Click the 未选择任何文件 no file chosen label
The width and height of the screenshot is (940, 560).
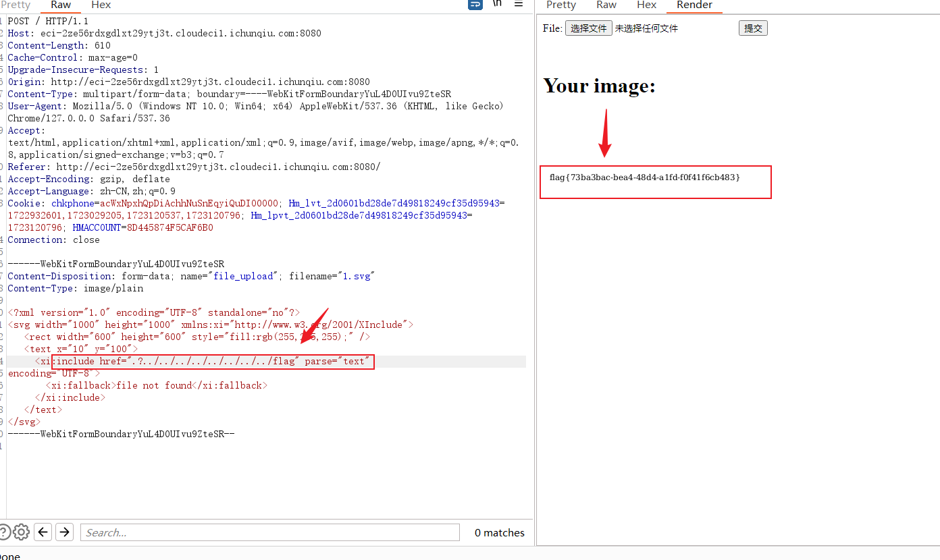point(646,28)
